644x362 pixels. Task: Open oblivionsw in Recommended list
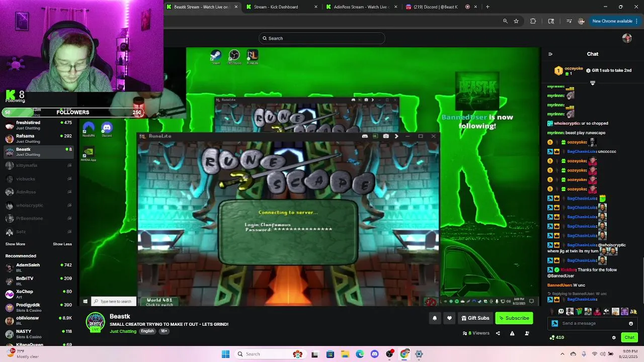tap(39, 320)
